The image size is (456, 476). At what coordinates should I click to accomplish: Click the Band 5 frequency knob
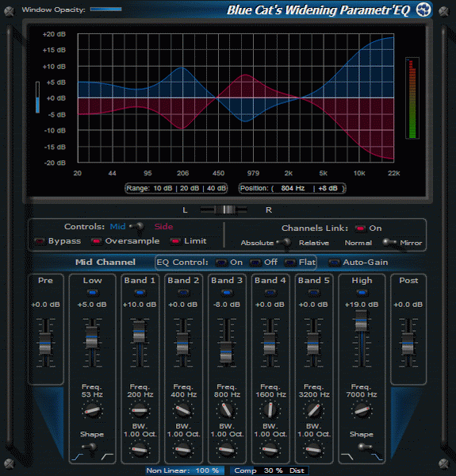313,410
